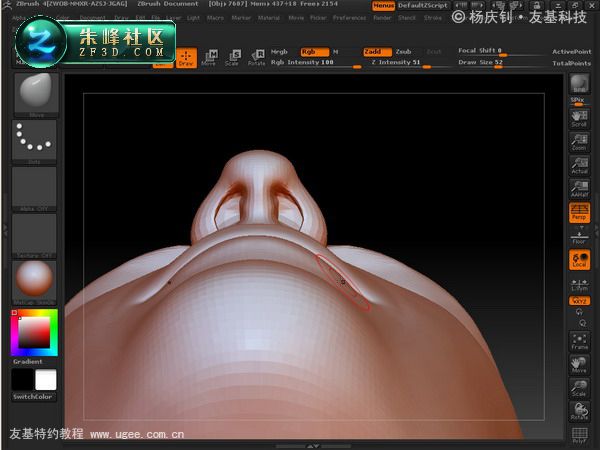This screenshot has width=600, height=450.
Task: Adjust the SPix slider
Action: click(x=579, y=101)
